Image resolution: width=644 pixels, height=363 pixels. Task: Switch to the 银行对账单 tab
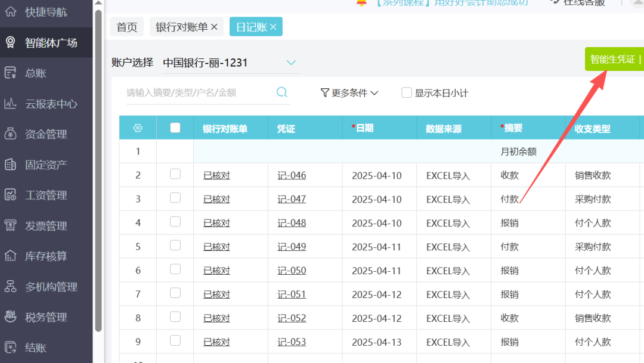182,26
